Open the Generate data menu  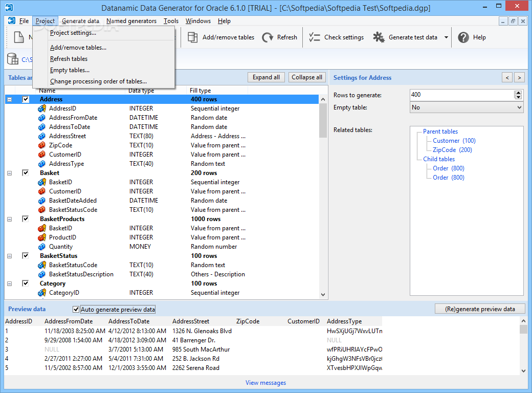tap(80, 20)
